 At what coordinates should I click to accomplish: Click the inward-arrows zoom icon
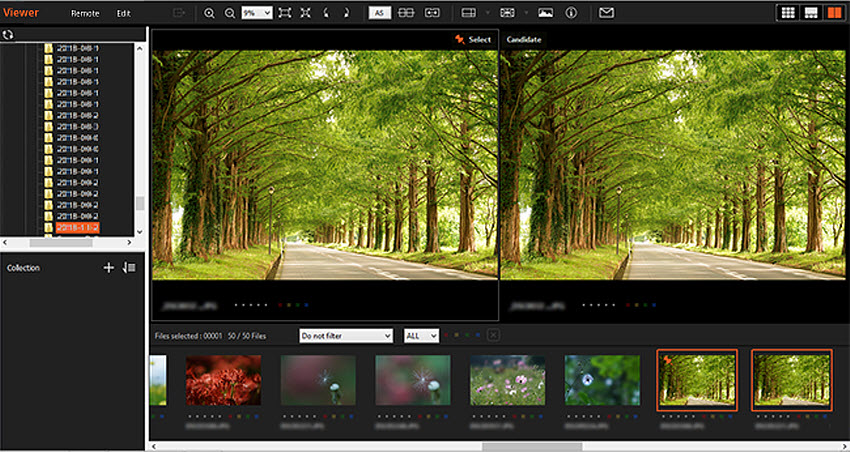[306, 14]
